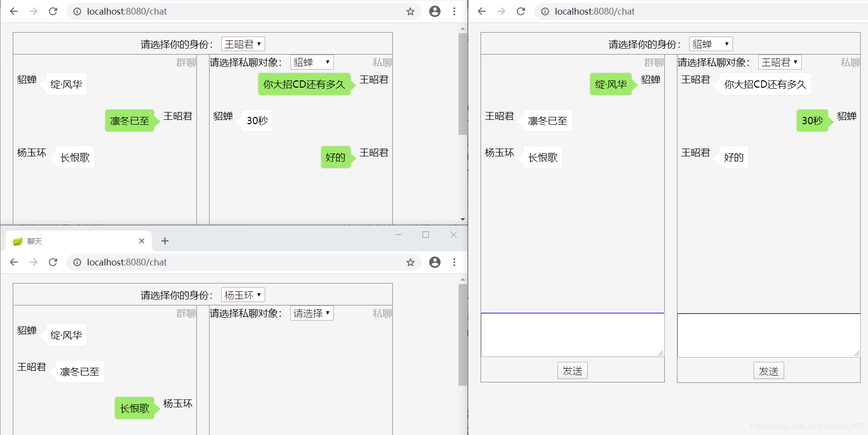Go back in the bottom-left 聊天 window

click(x=14, y=262)
